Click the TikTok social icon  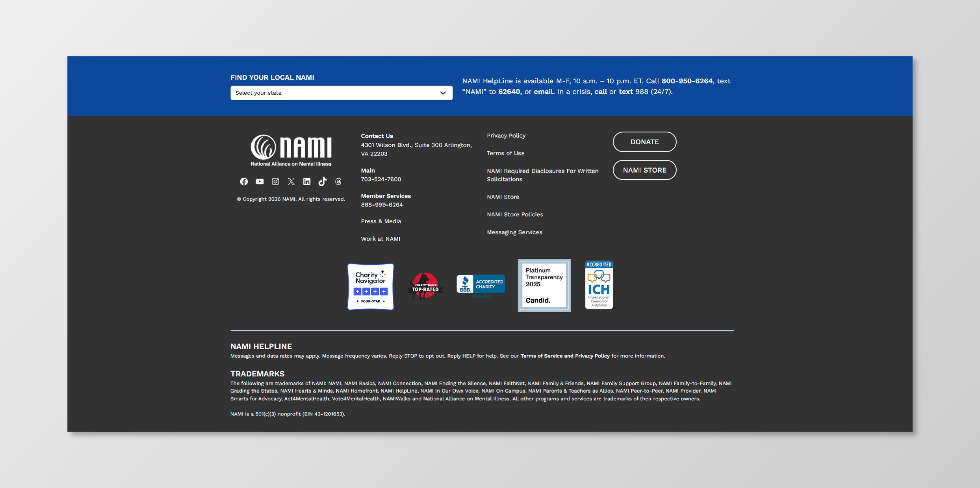click(322, 182)
